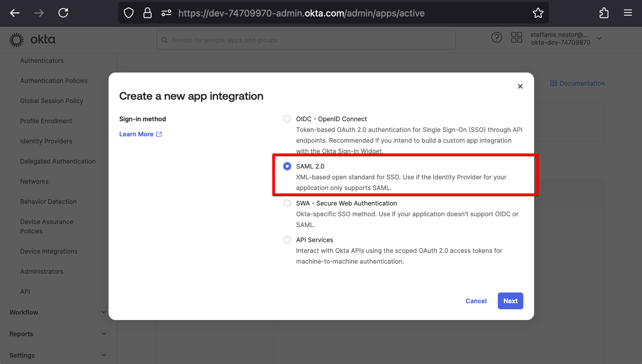Select the SAML 2.0 radio button
The width and height of the screenshot is (642, 364).
pyautogui.click(x=287, y=166)
